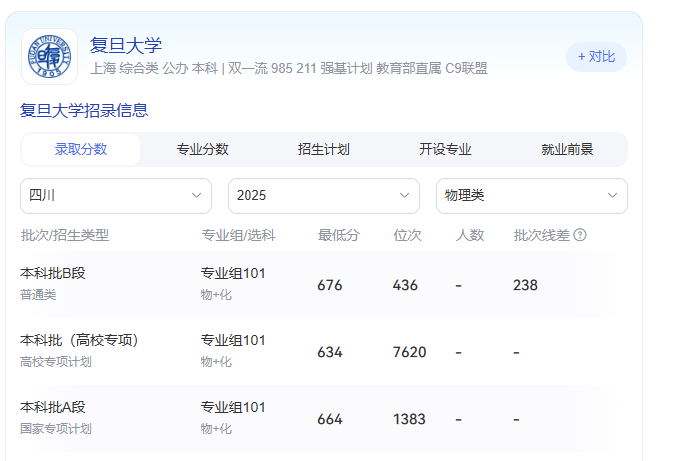Switch to the 专业分数 tab

tap(203, 150)
